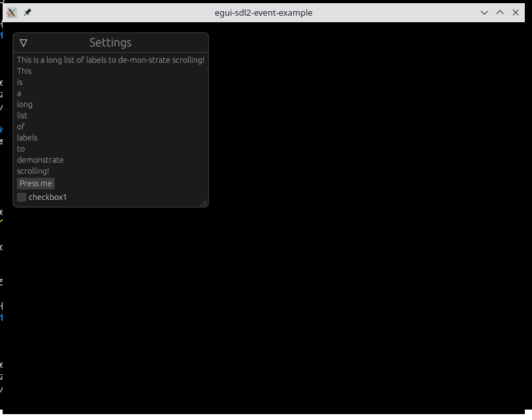Click the maximize chevron in the title bar

pos(500,12)
